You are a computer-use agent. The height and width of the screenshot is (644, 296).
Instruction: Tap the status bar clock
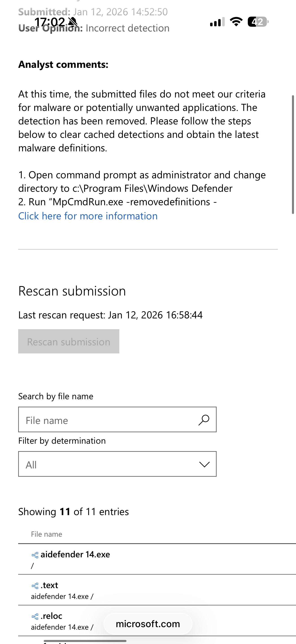(50, 22)
